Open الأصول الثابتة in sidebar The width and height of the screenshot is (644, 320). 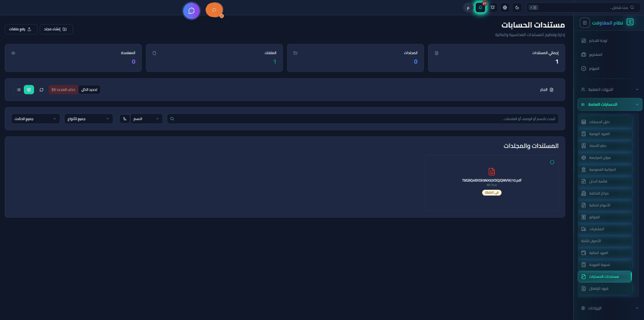604,241
